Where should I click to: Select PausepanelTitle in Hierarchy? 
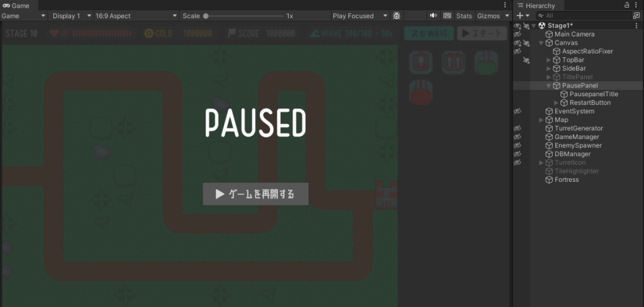[x=594, y=94]
